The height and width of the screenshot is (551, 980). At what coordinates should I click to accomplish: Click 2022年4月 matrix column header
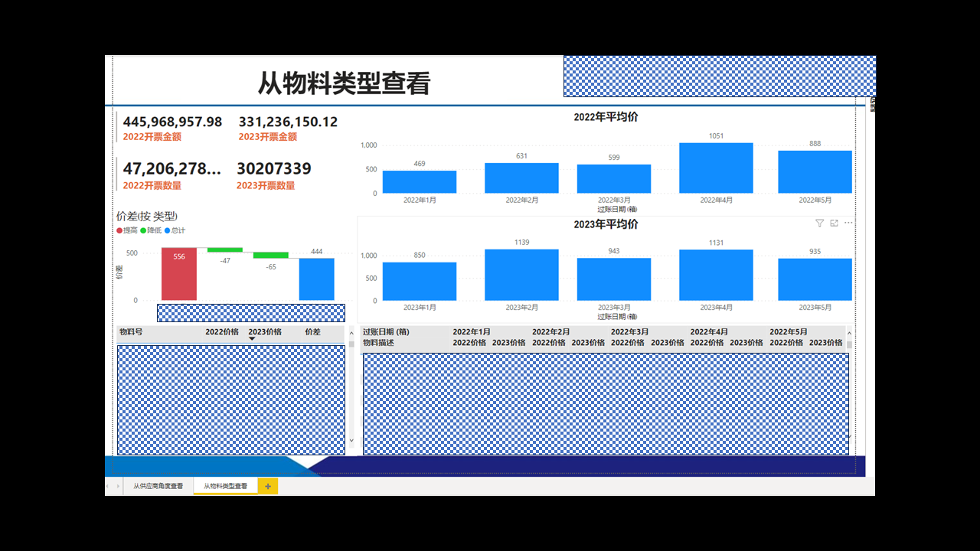tap(710, 332)
